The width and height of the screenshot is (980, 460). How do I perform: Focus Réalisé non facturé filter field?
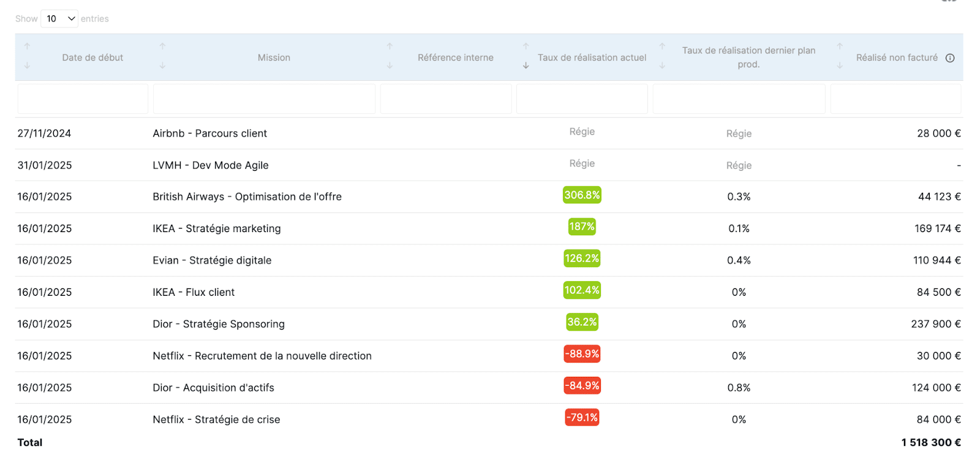pos(895,99)
